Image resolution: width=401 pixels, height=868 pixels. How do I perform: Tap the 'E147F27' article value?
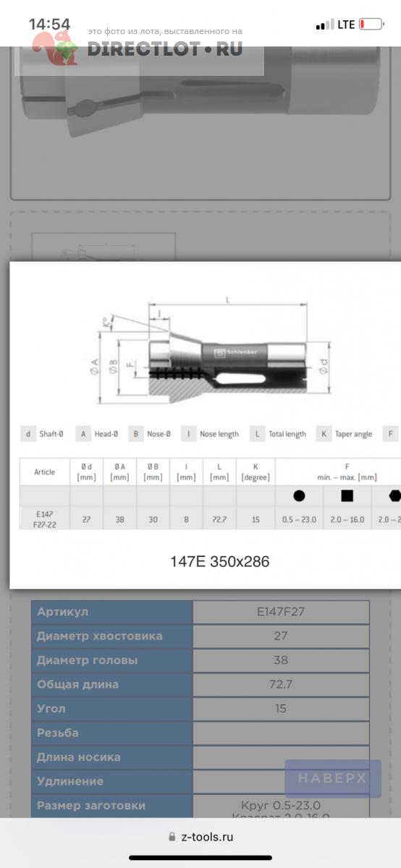[x=281, y=612]
